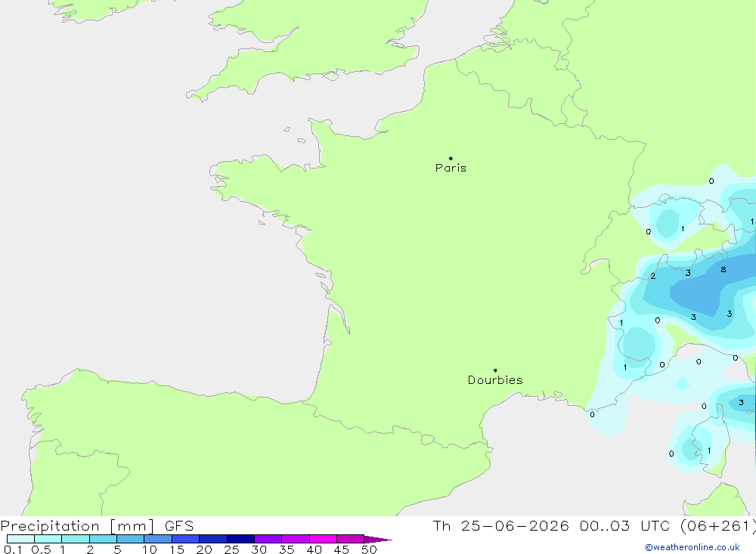The width and height of the screenshot is (756, 554).
Task: Click the 20–25 mm legend swatch
Action: click(x=212, y=539)
